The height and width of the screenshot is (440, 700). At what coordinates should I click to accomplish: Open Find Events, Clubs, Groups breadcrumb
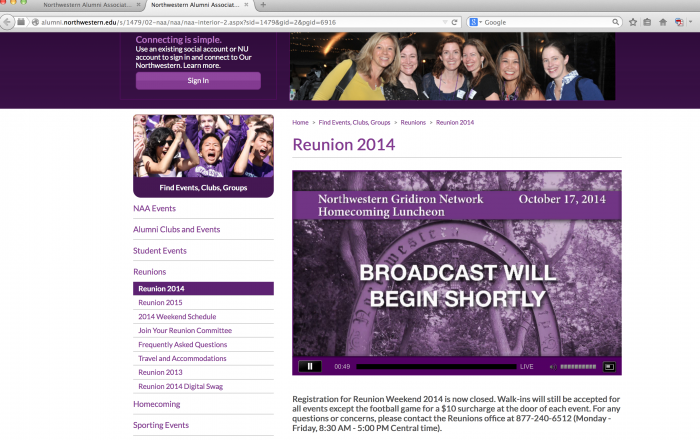[354, 122]
